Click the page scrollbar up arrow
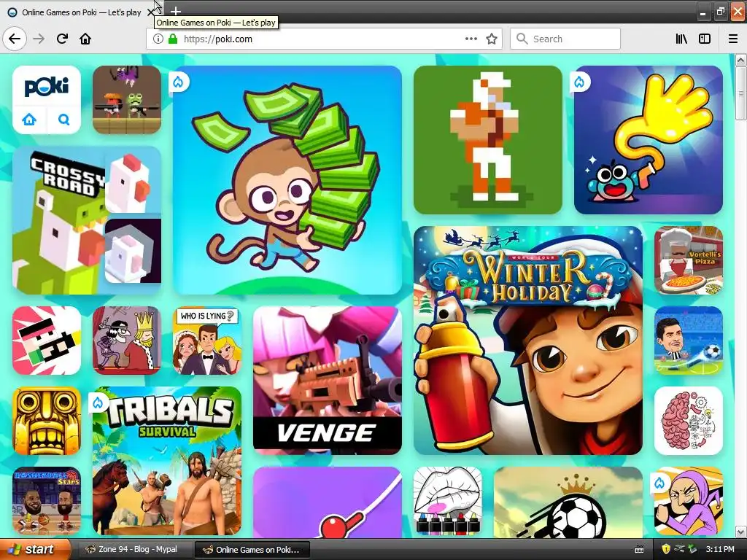747x560 pixels. tap(741, 60)
